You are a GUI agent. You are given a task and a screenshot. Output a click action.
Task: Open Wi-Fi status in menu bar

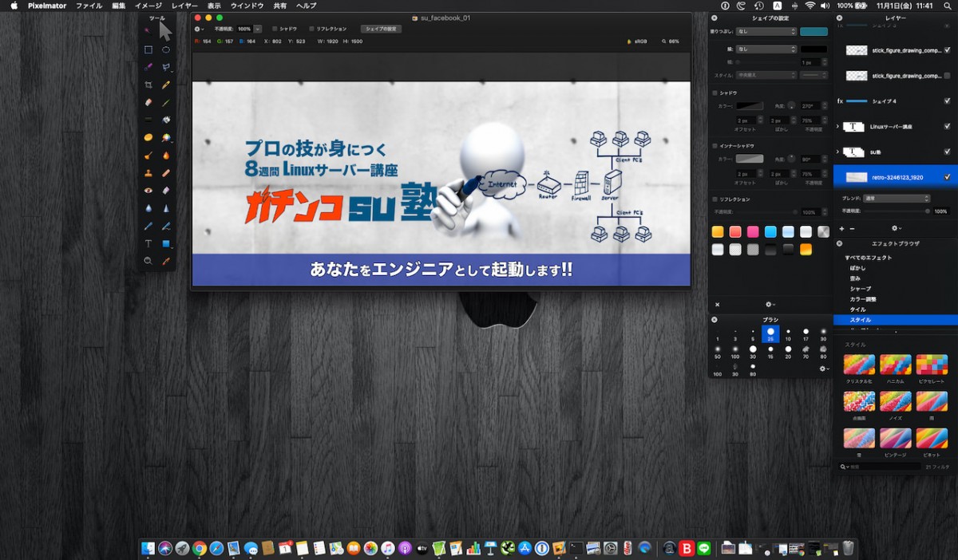(x=810, y=6)
